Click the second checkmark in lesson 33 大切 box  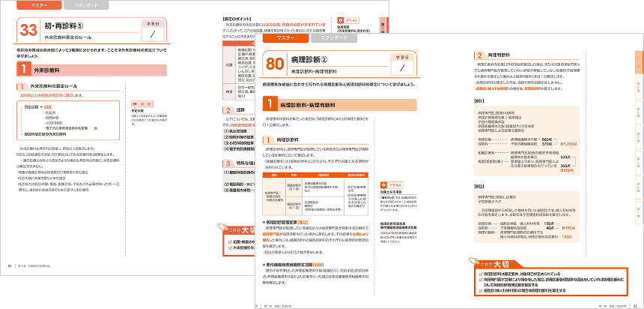[230, 247]
